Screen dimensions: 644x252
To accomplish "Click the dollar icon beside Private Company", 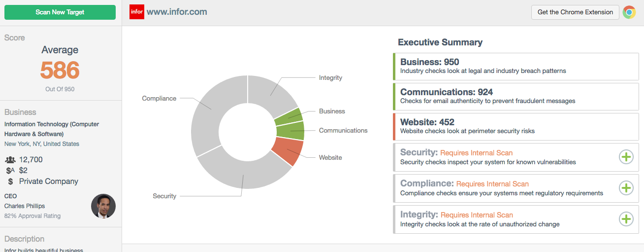I will (10, 181).
